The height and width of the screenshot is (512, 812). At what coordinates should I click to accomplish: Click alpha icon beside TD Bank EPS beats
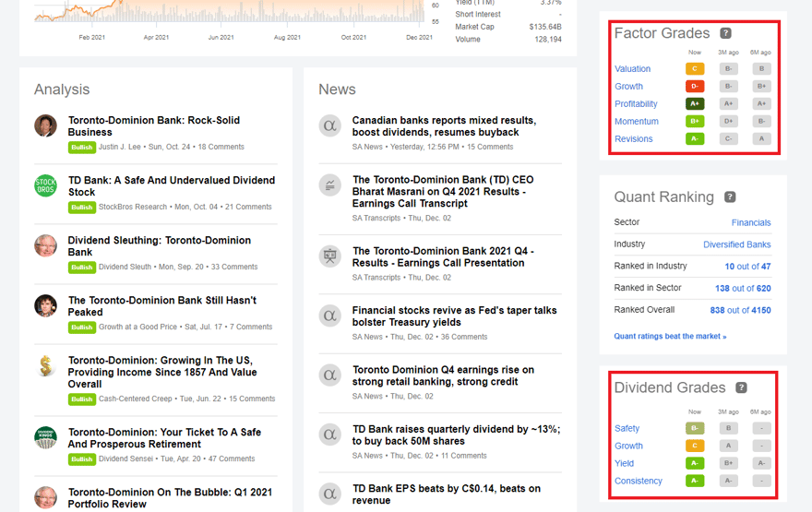tap(330, 494)
